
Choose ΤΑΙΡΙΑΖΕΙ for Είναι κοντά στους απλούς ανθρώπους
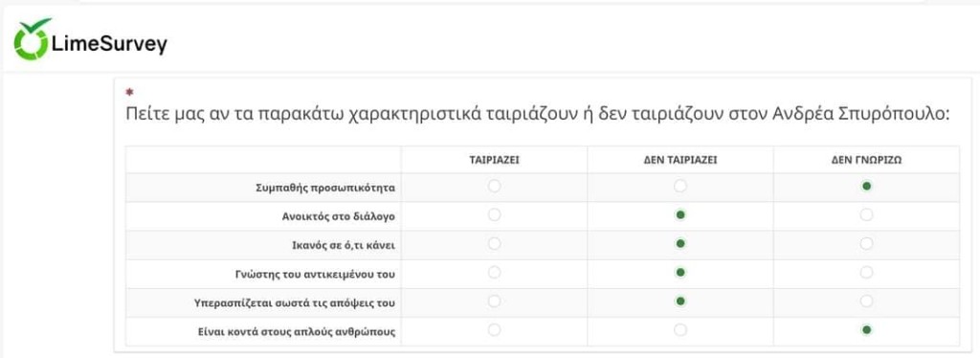495,330
